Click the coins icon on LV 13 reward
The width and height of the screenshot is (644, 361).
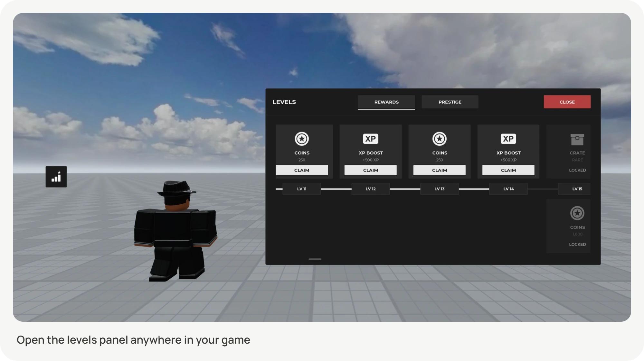click(x=440, y=139)
